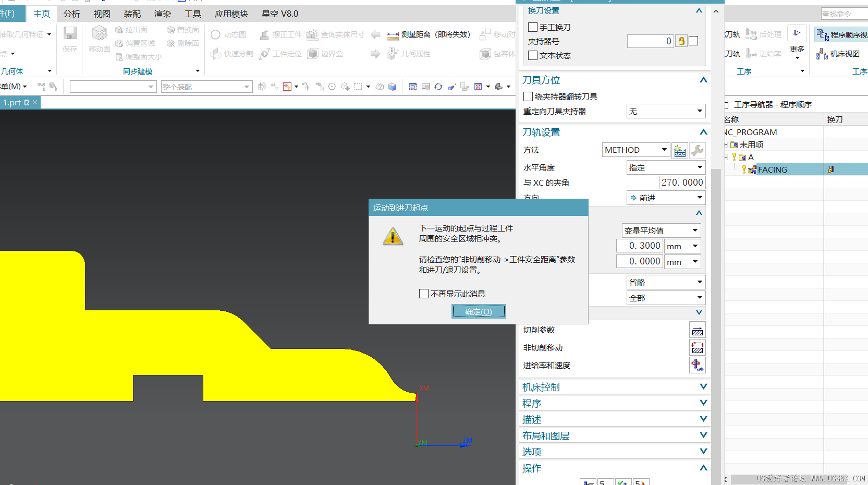Open the dropdown showing 省略
The width and height of the screenshot is (868, 485).
(666, 282)
